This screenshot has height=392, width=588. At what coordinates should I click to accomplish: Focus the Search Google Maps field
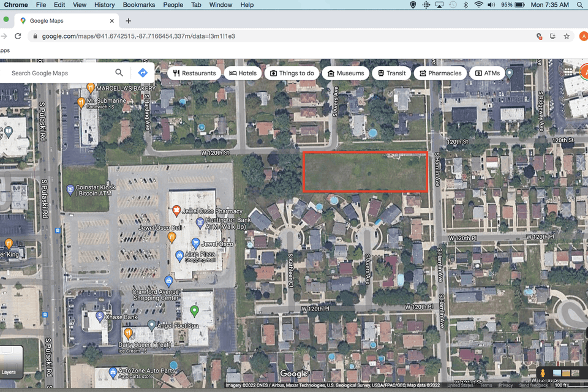pos(60,73)
